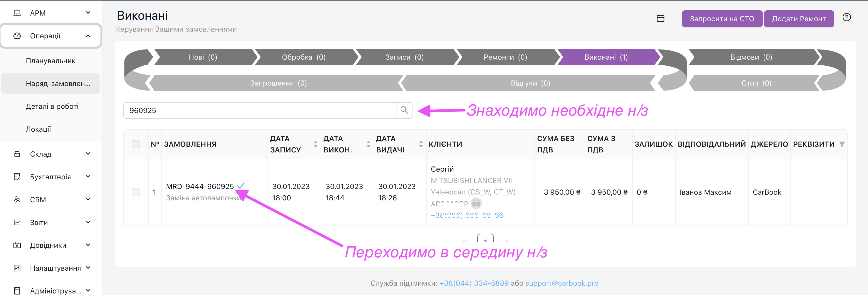Expand the АРМ sidebar section
868x295 pixels.
(88, 13)
